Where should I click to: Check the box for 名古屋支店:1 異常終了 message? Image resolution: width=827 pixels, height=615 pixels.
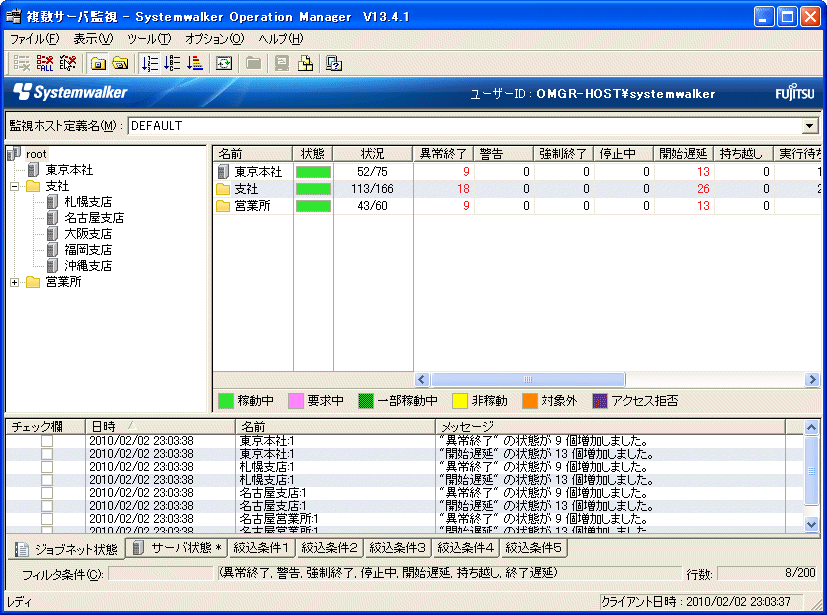tap(47, 493)
